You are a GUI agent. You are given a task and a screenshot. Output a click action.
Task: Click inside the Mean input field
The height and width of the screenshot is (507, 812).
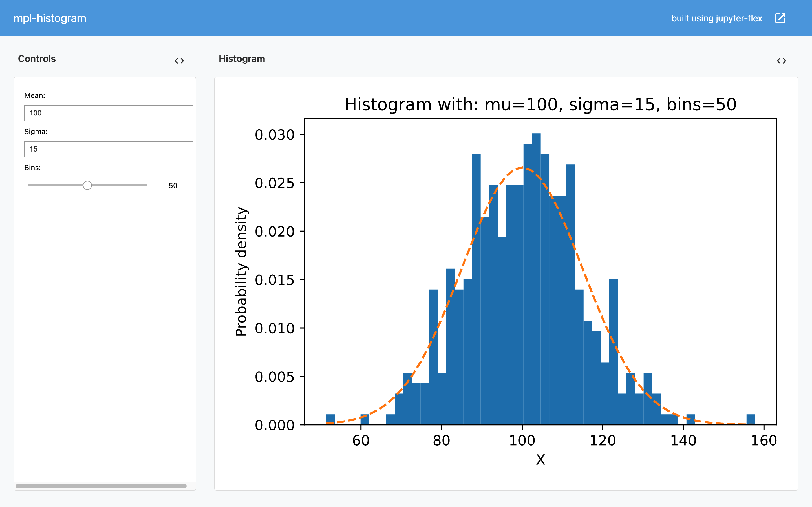click(x=108, y=113)
